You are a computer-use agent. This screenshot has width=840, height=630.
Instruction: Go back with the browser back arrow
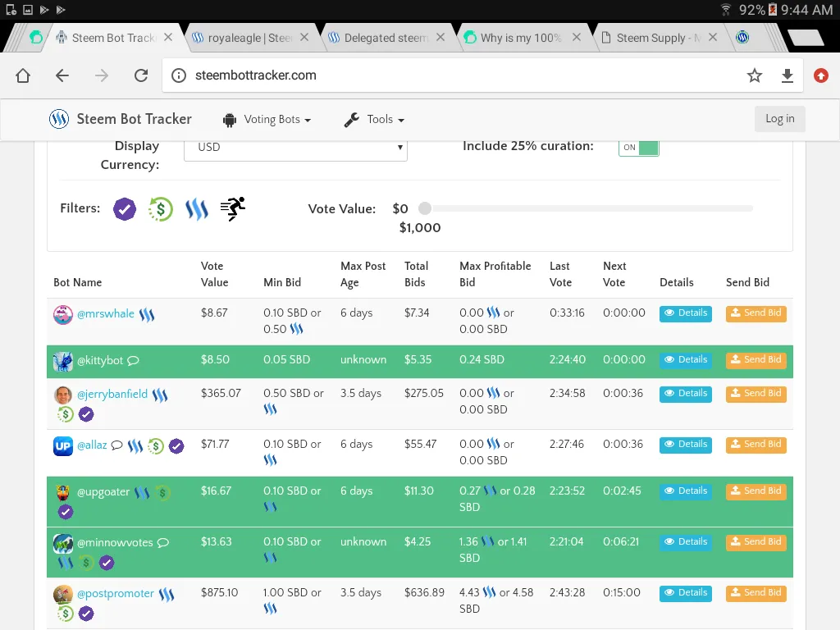point(62,75)
